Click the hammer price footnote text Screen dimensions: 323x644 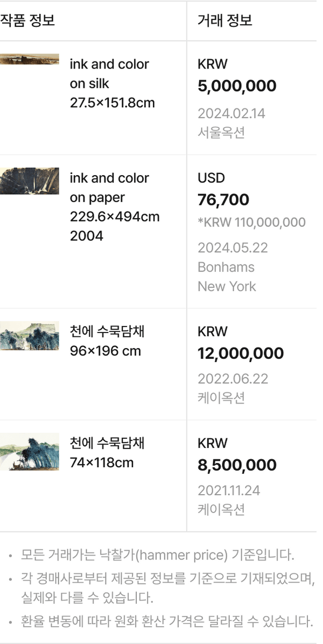tap(158, 554)
